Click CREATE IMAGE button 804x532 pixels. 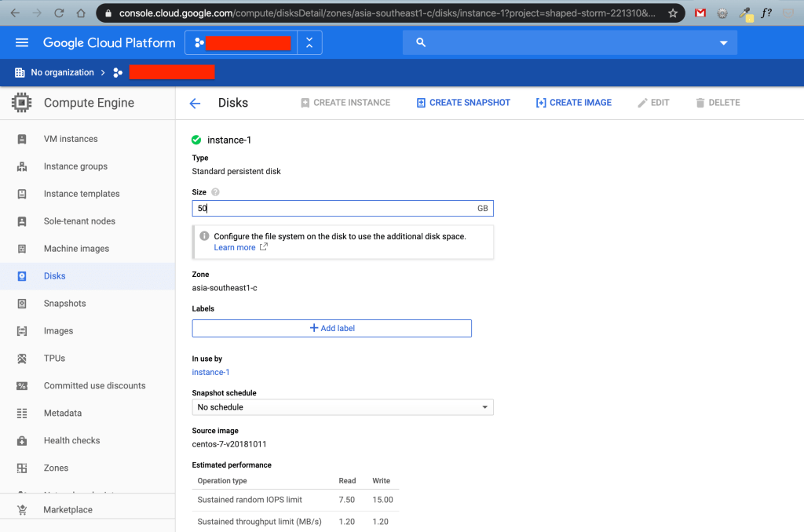coord(573,103)
